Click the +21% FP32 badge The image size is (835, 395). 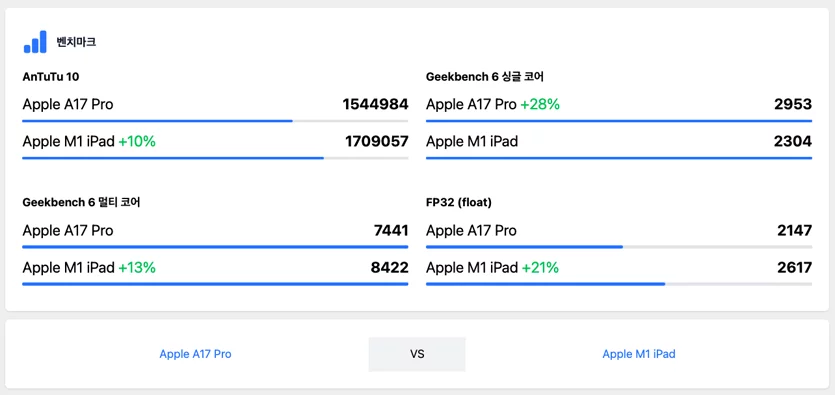coord(540,268)
